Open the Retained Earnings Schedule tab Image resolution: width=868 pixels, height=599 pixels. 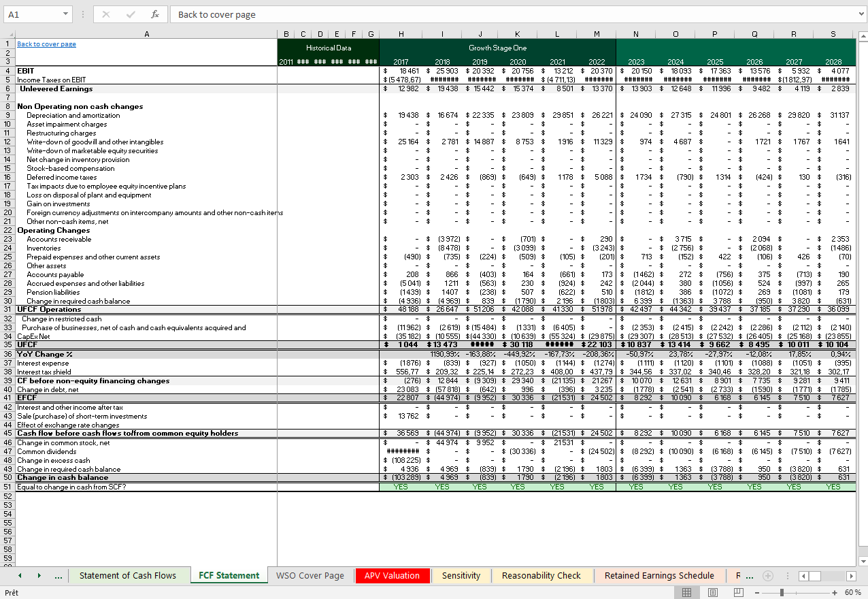click(x=659, y=576)
